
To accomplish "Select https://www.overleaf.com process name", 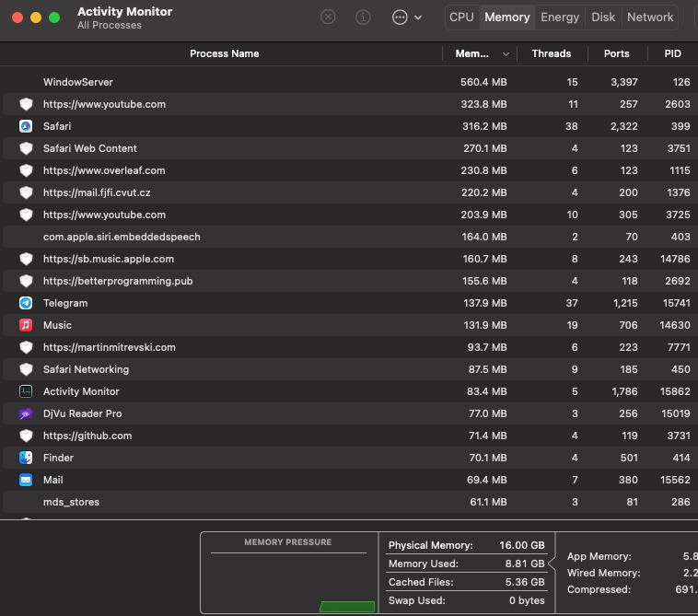I will (x=104, y=170).
